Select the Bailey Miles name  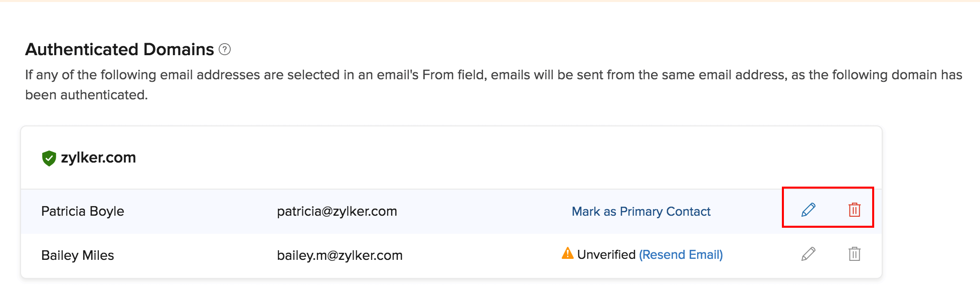[78, 255]
